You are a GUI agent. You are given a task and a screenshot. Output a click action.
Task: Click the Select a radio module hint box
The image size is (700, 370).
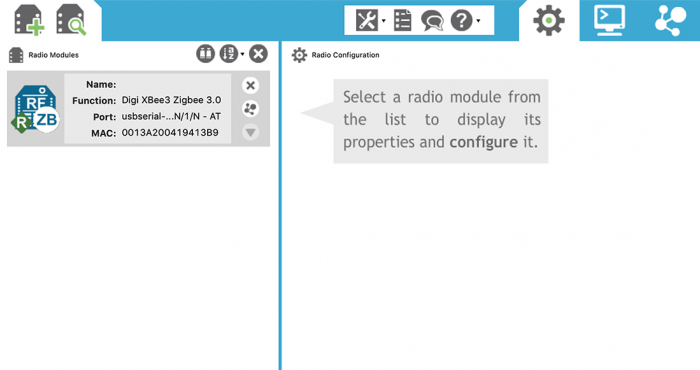click(441, 121)
